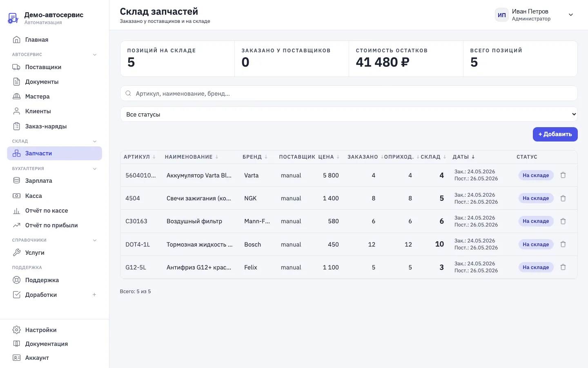Sort table by Бренд column arrow
Image resolution: width=588 pixels, height=368 pixels.
[266, 157]
